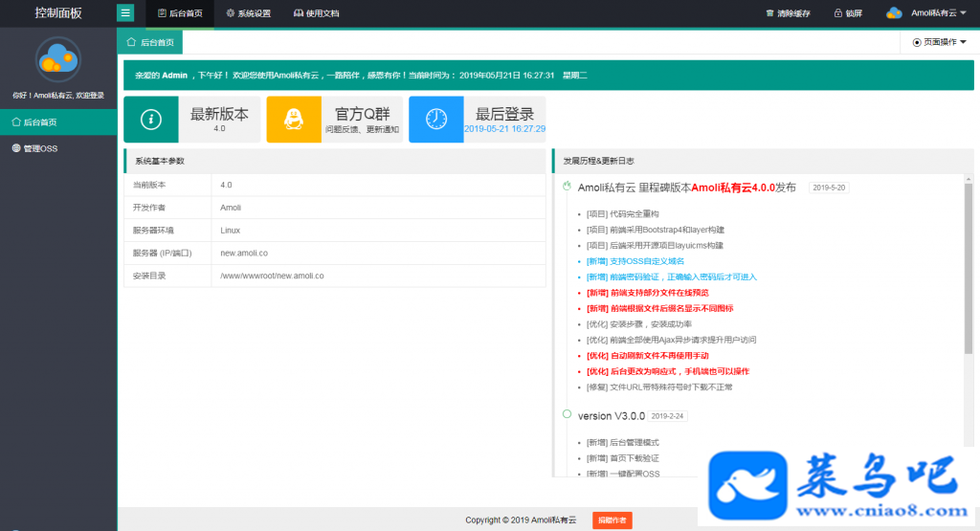Click the 发展历程&更新日志 panel header
Viewport: 980px width, 531px height.
[x=763, y=161]
